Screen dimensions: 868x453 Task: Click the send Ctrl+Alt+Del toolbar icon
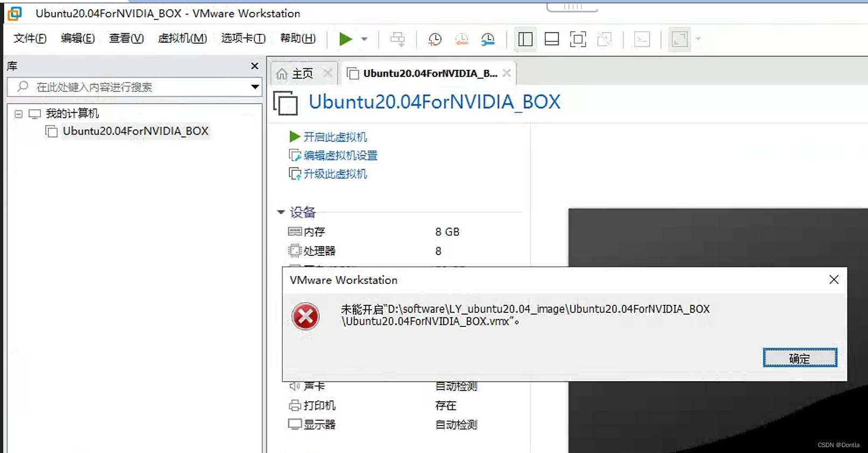point(398,39)
